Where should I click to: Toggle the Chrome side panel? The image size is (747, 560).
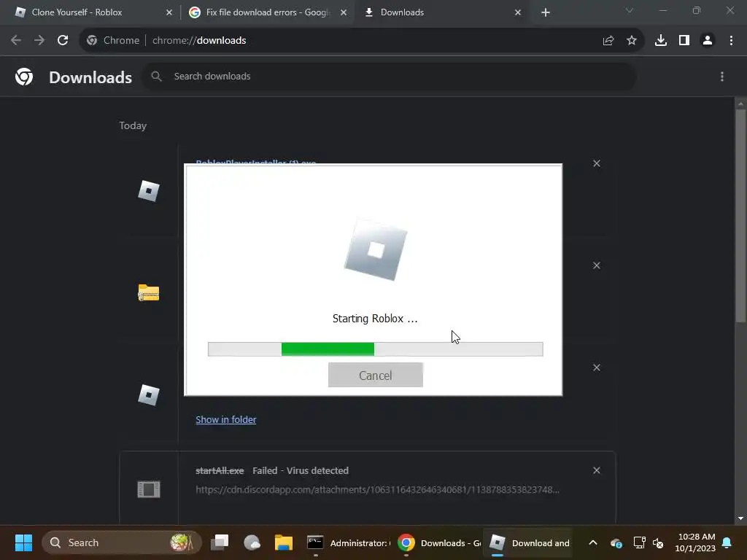tap(684, 41)
